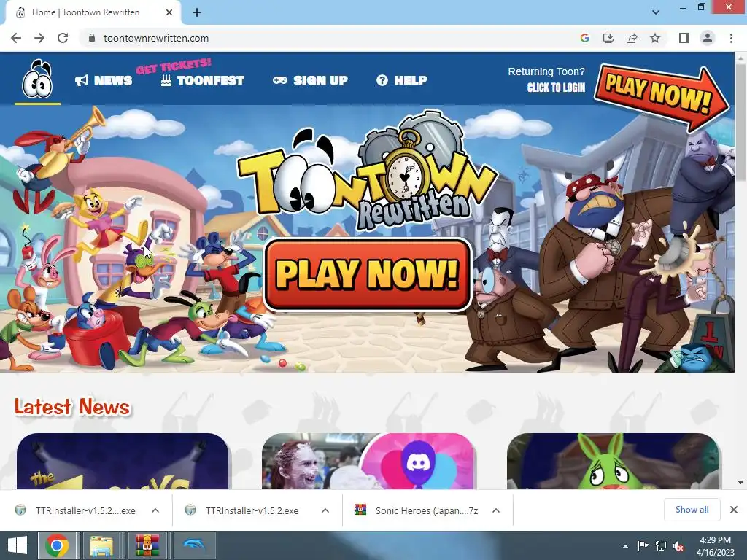
Task: Click the cake icon beside ToonFest
Action: tap(166, 80)
